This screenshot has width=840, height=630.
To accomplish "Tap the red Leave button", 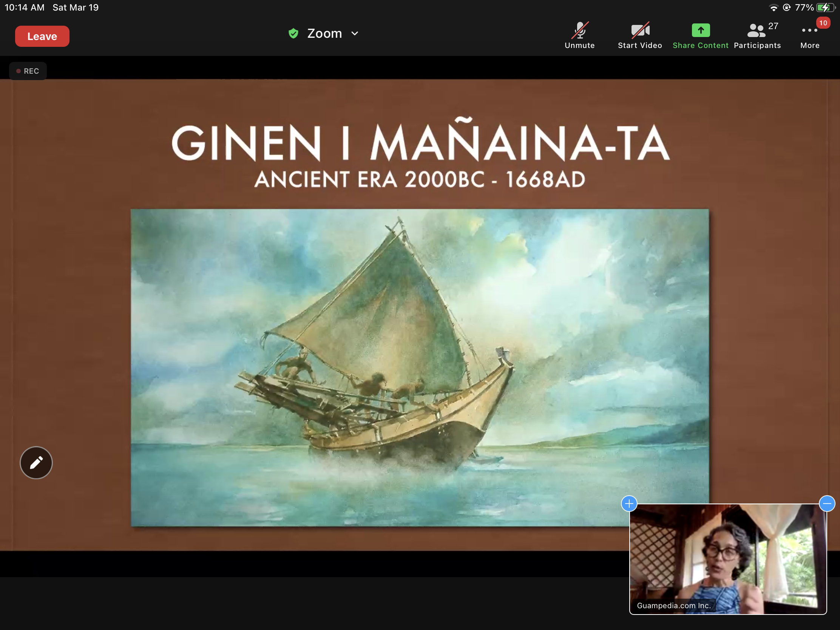I will click(42, 37).
